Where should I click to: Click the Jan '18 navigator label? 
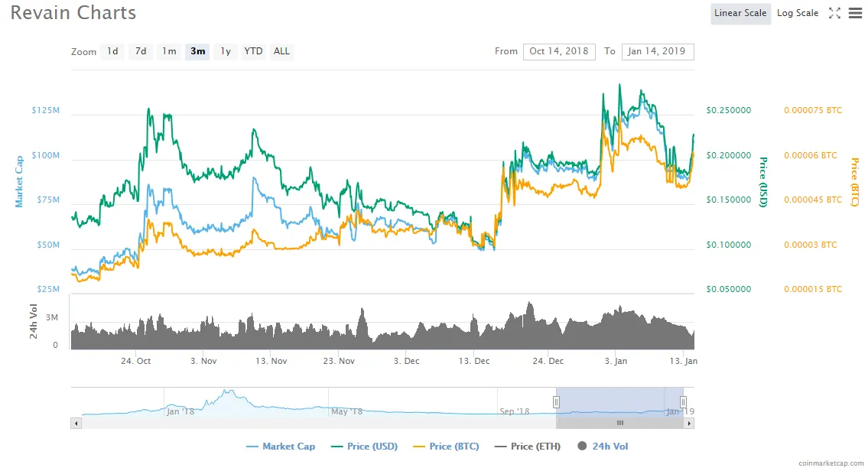coord(180,411)
